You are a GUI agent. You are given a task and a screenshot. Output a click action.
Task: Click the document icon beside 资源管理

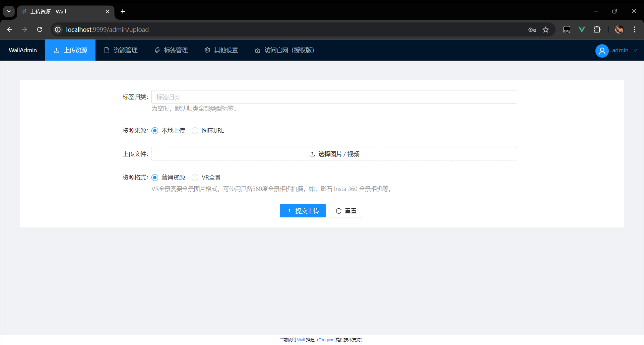point(107,50)
